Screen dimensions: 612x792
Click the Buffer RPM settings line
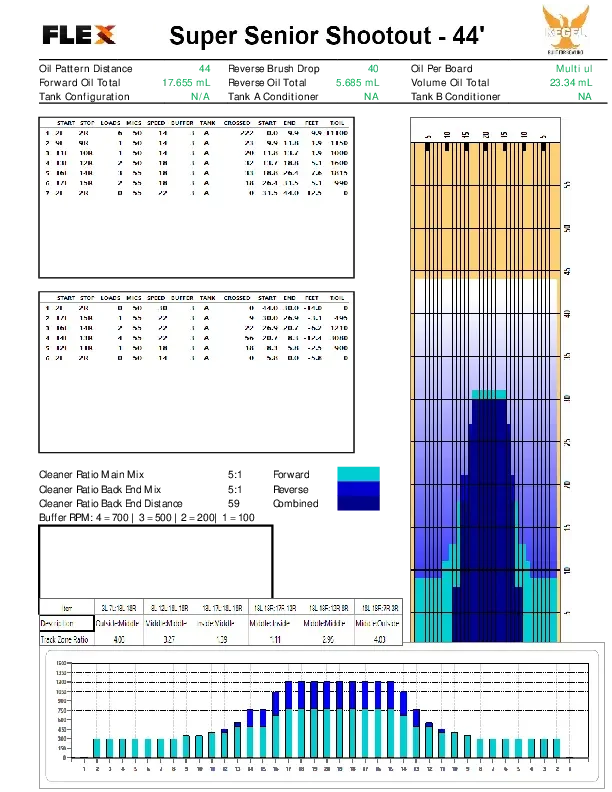(x=147, y=518)
